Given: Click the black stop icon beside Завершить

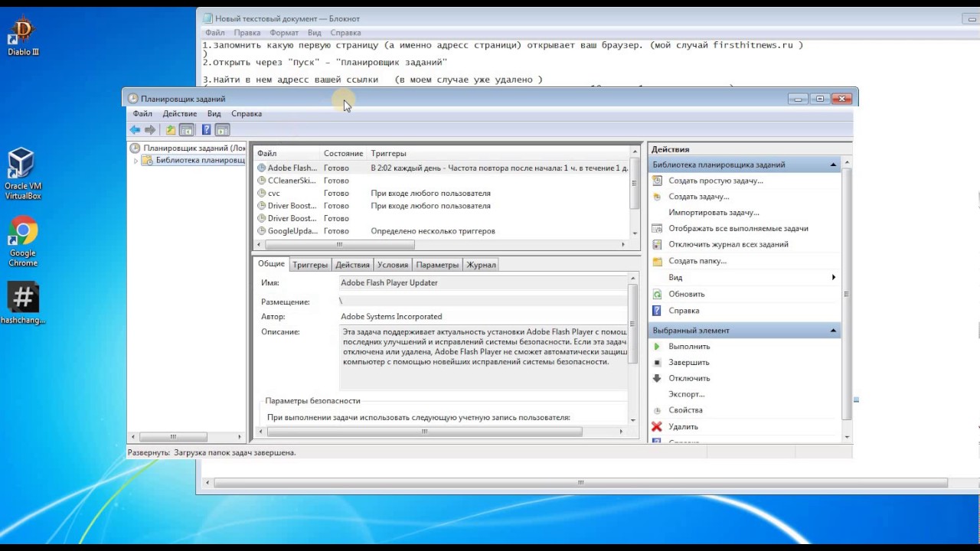Looking at the screenshot, I should (657, 362).
